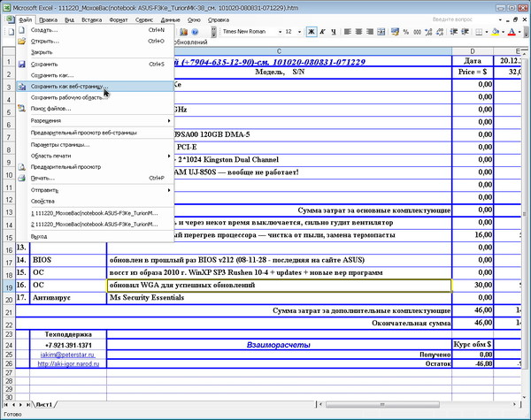Choose Печать... printer entry
The height and width of the screenshot is (420, 531).
click(x=96, y=178)
